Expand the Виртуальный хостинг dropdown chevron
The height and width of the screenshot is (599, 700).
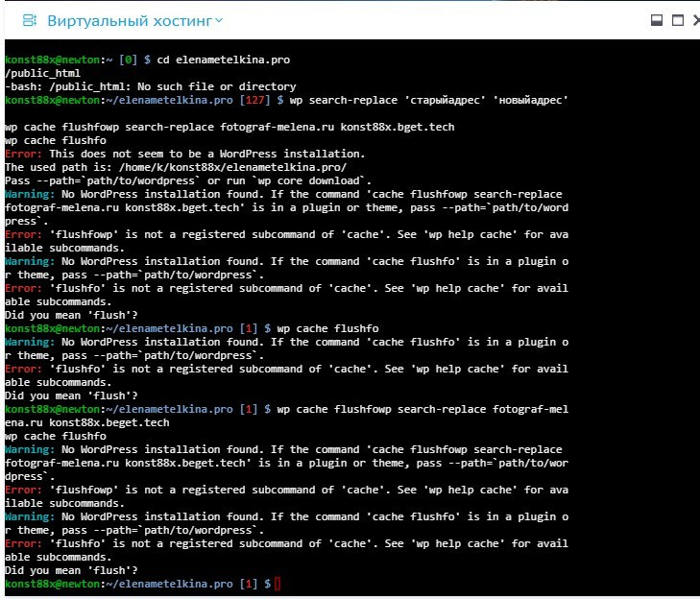219,20
